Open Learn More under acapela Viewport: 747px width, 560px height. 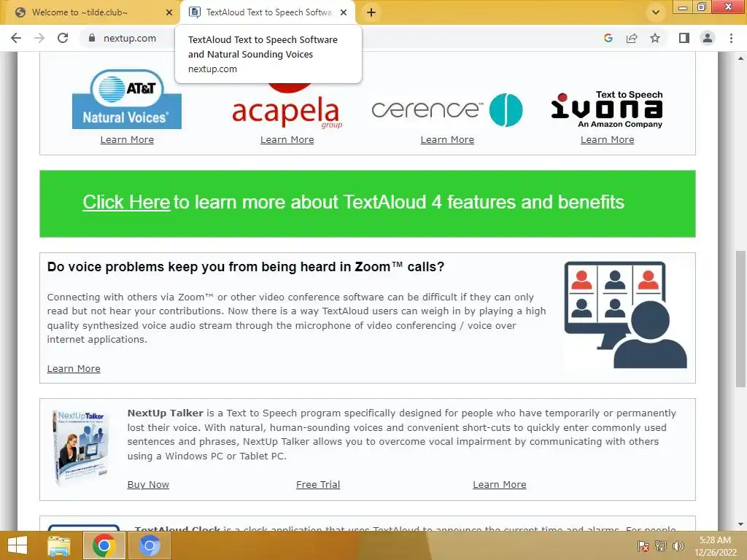[x=287, y=139]
